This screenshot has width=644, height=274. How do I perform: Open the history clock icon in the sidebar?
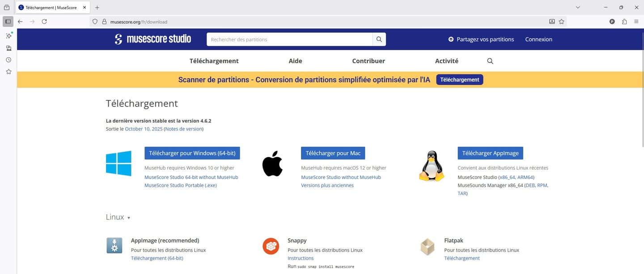tap(8, 60)
